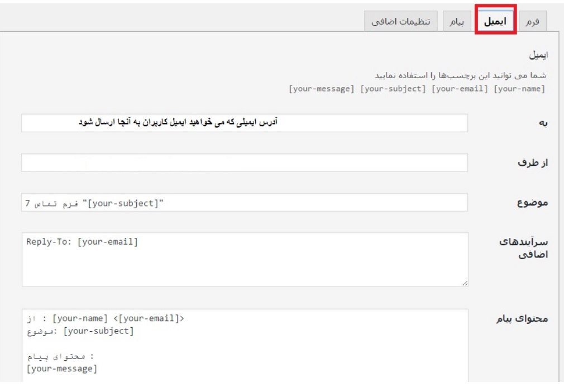This screenshot has height=392, width=564.
Task: Focus the empty از طرف input field
Action: (244, 162)
